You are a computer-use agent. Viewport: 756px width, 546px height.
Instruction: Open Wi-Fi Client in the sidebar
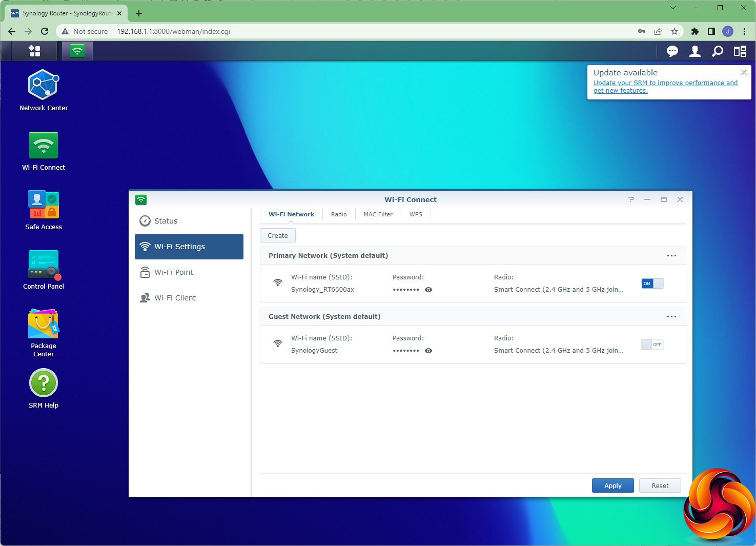click(189, 298)
